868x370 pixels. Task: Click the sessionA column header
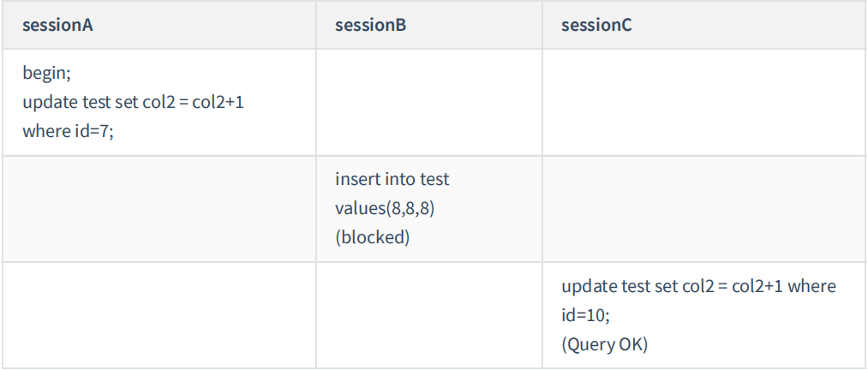tap(57, 26)
